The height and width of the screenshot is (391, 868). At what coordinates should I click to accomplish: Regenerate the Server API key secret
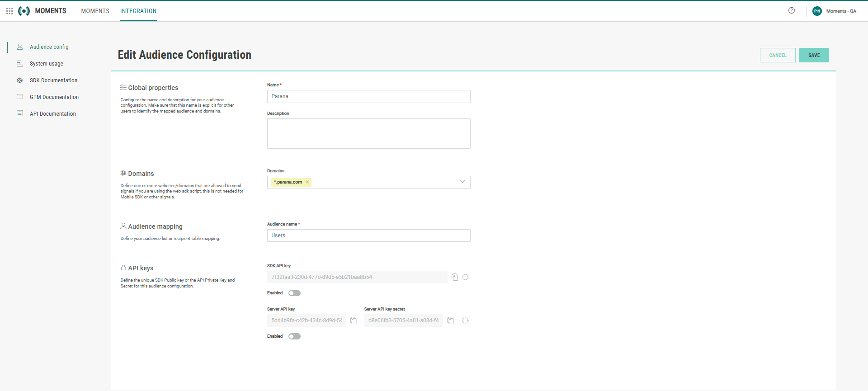(466, 320)
